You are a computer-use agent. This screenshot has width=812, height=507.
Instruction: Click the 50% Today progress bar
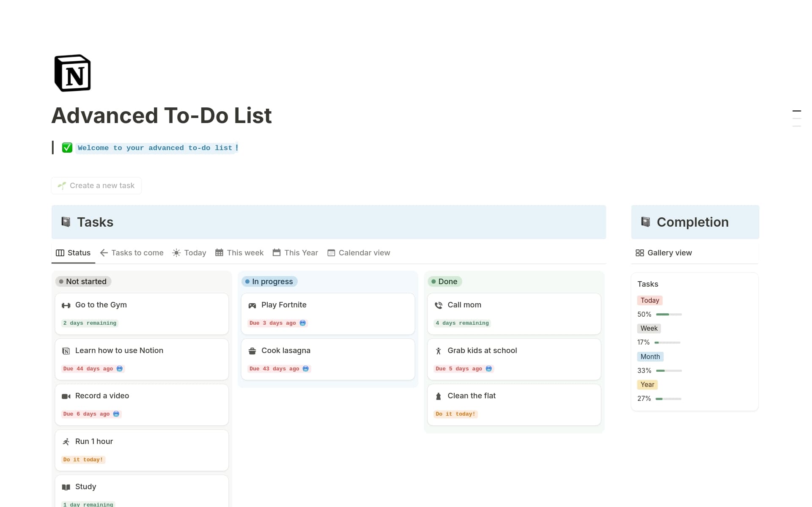[x=668, y=314]
